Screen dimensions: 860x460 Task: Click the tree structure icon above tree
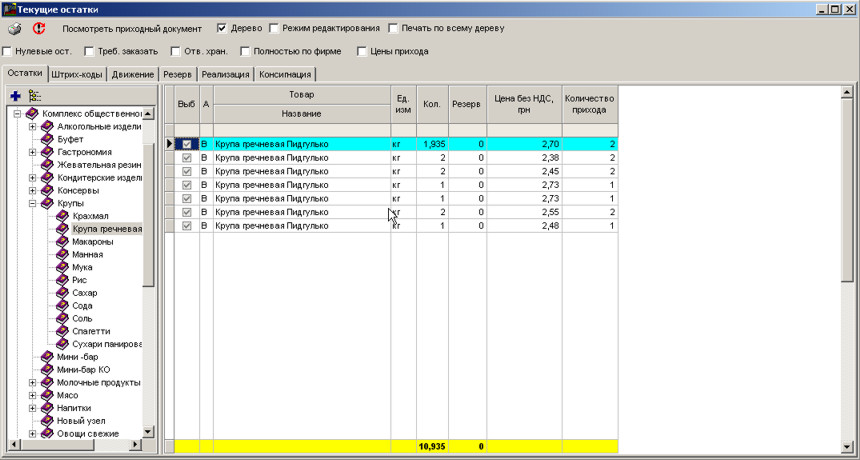click(x=35, y=96)
